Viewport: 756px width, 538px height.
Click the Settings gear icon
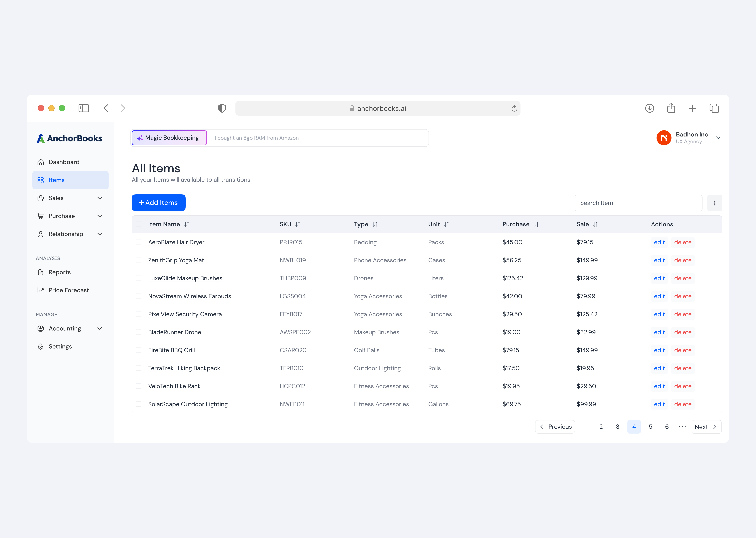point(40,346)
